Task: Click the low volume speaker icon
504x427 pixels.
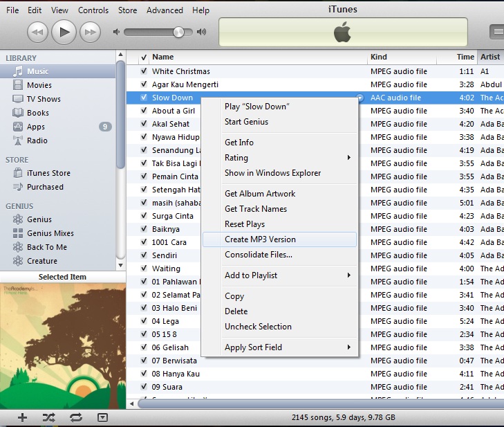Action: pos(116,32)
